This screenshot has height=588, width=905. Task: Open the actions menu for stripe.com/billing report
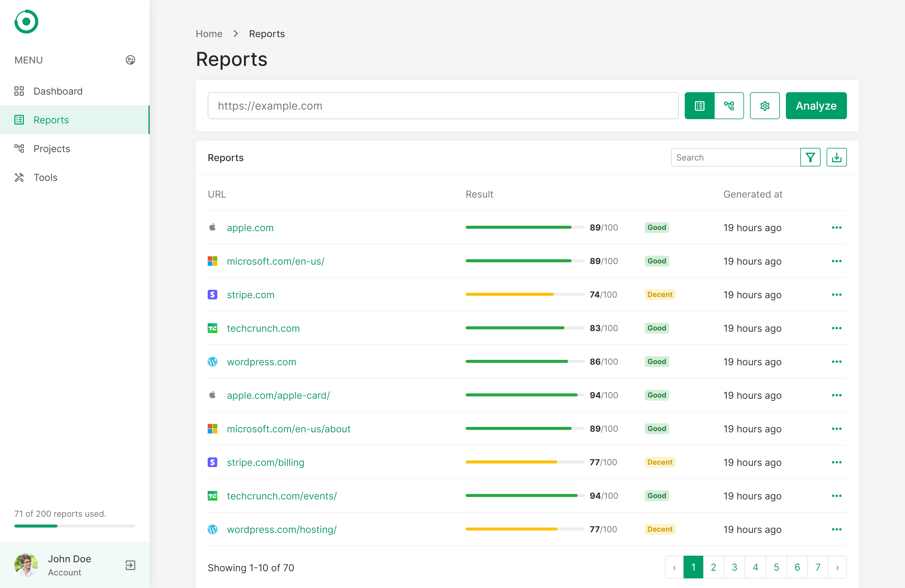pyautogui.click(x=836, y=462)
